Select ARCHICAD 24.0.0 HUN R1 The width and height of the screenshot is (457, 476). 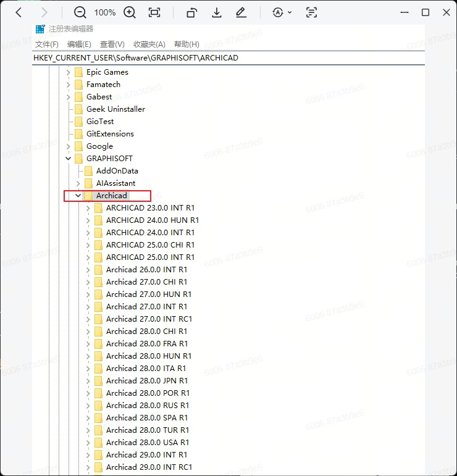point(153,220)
